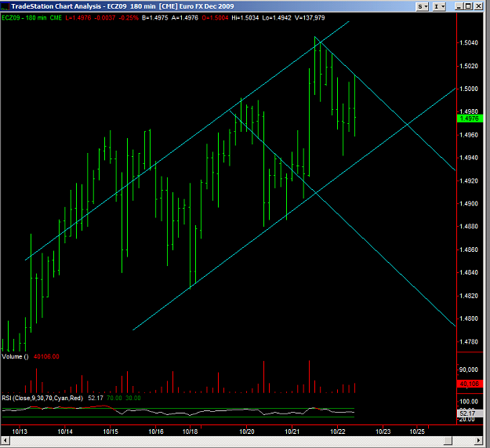The height and width of the screenshot is (448, 490).
Task: Click the red 40,106 volume axis marker
Action: 470,384
